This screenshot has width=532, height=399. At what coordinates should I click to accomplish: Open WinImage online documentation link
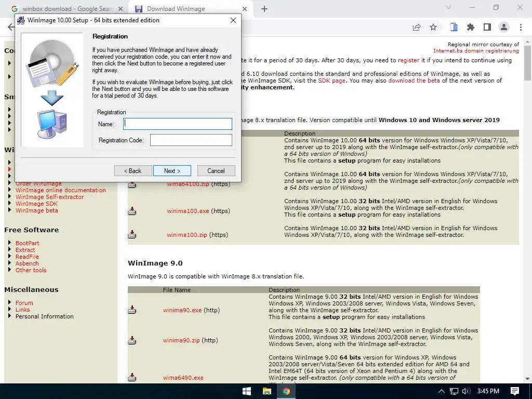[60, 190]
